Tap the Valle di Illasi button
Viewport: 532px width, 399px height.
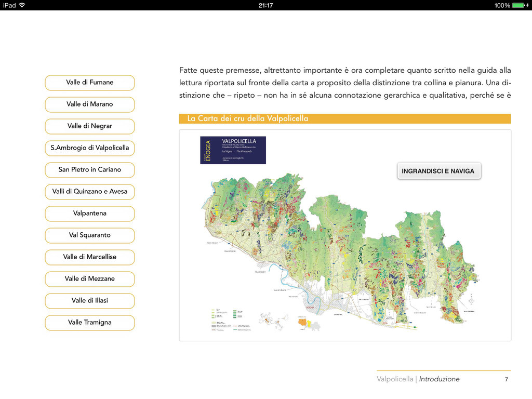click(89, 301)
